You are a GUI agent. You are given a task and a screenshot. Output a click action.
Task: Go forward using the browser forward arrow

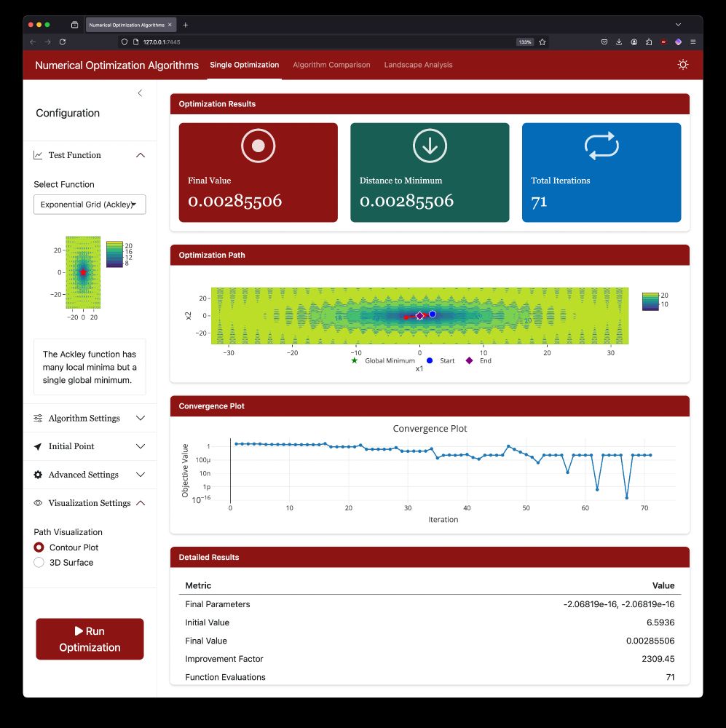point(47,41)
